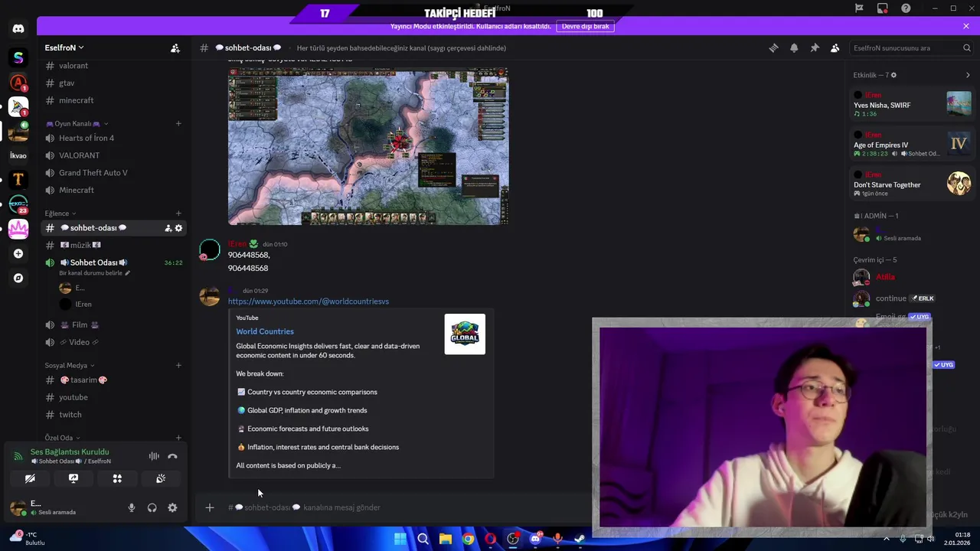Open the valorant text channel

113,66
